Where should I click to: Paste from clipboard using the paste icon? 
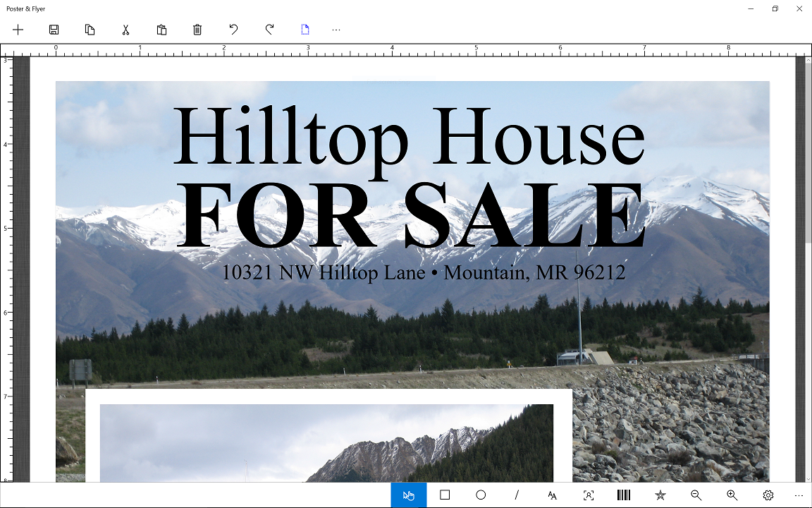[x=161, y=30]
